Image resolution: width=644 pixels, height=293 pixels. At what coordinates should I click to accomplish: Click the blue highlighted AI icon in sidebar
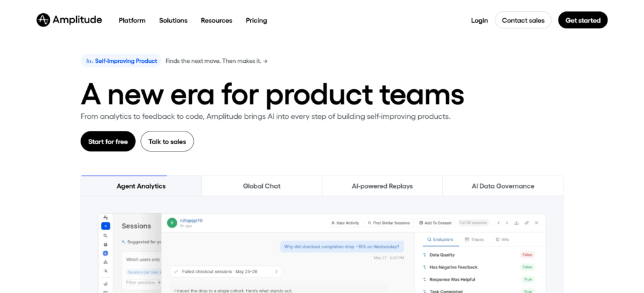106,253
